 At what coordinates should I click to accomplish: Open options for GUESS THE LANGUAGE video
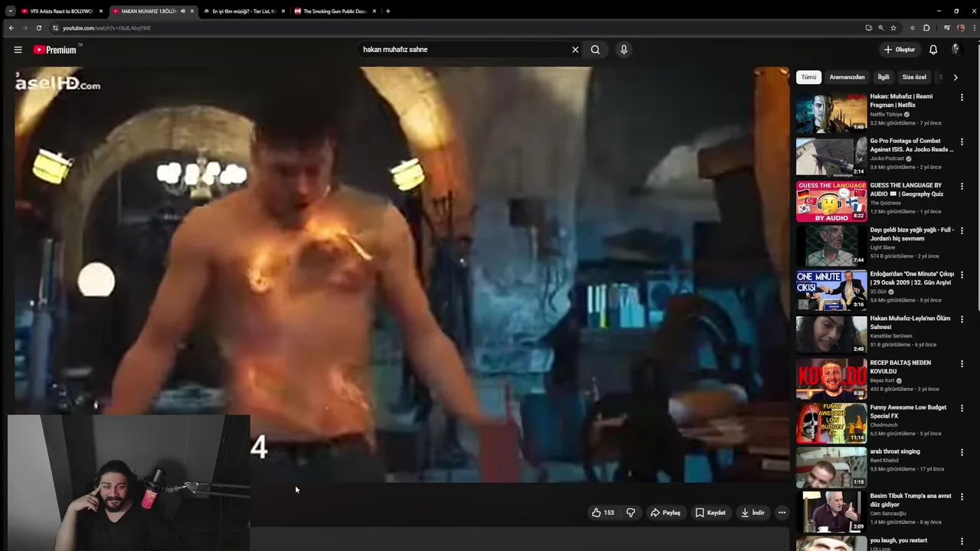[962, 186]
